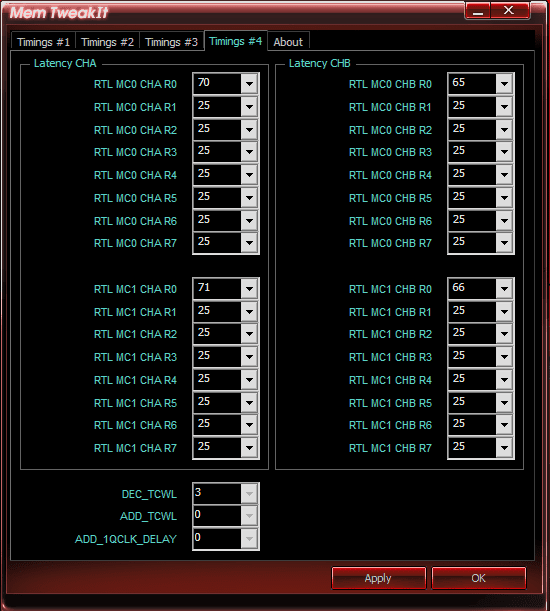Expand RTL MC1 CHA R1 dropdown

[249, 312]
